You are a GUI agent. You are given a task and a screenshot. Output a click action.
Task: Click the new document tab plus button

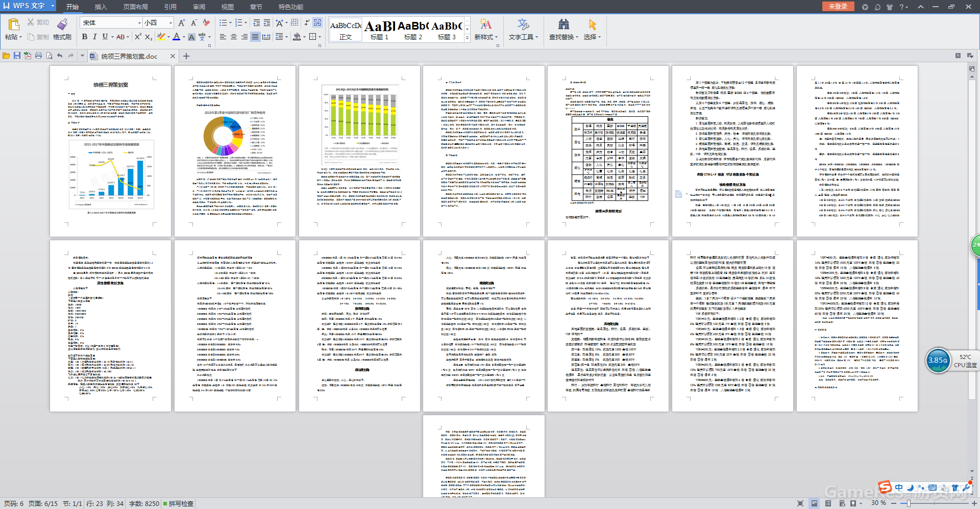point(186,56)
